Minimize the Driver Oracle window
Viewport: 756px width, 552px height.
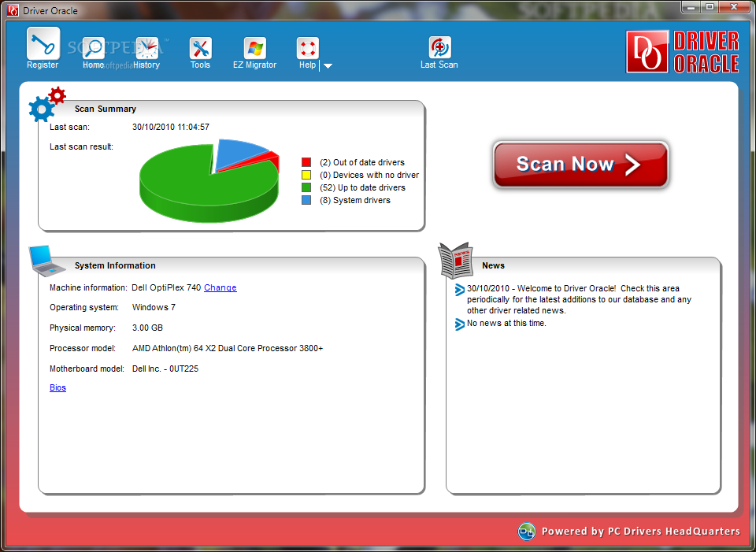(692, 7)
